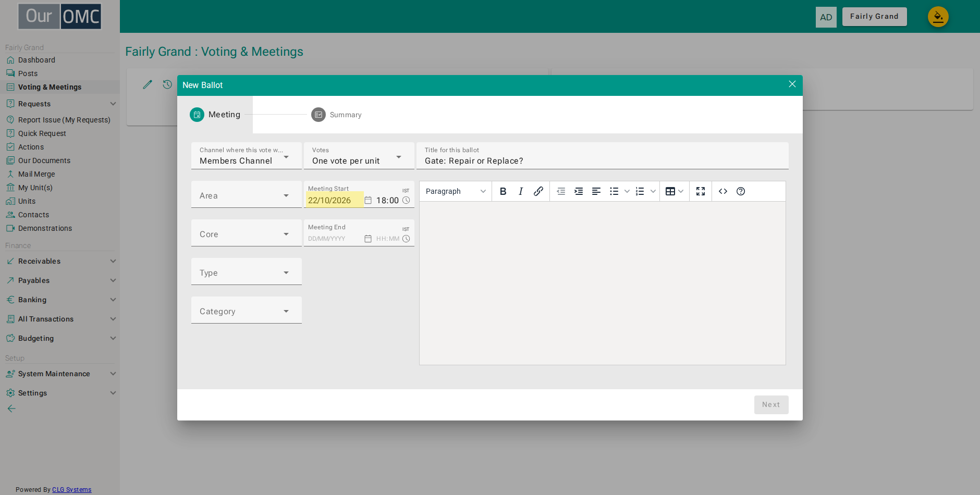Click the Next button

(x=771, y=405)
